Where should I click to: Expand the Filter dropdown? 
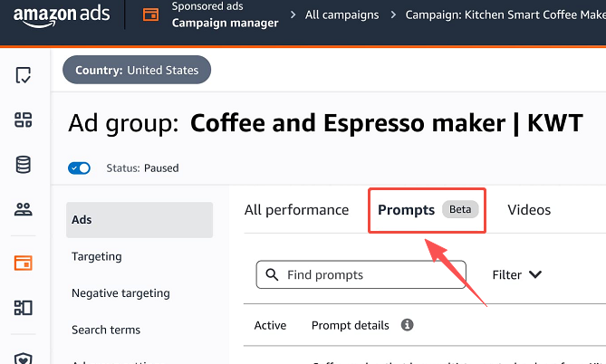516,274
